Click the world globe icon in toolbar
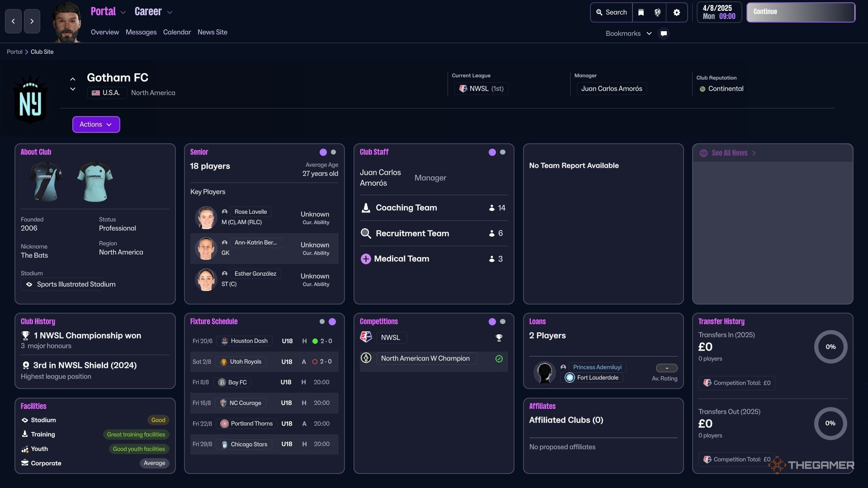 point(657,12)
